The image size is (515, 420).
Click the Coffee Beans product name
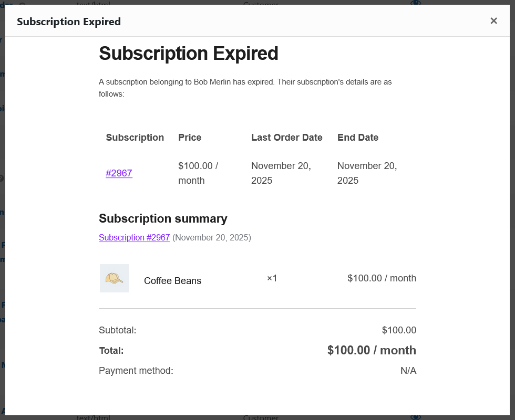click(172, 281)
